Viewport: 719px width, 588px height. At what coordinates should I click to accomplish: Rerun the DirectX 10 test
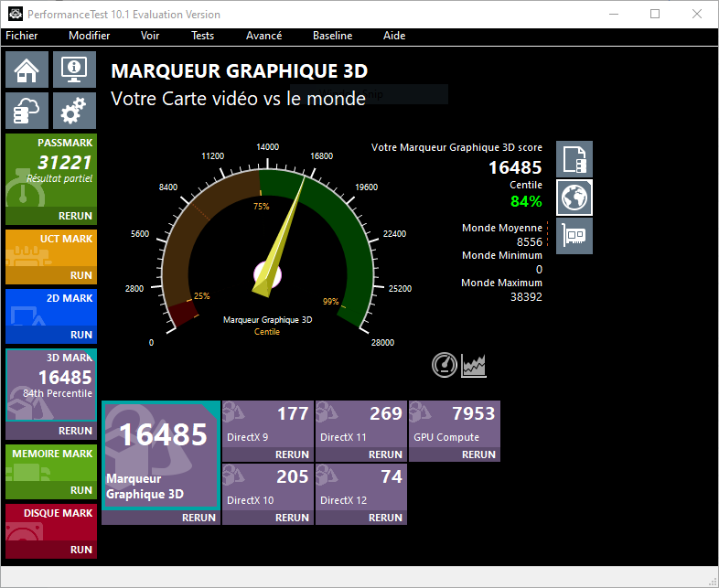pos(292,518)
